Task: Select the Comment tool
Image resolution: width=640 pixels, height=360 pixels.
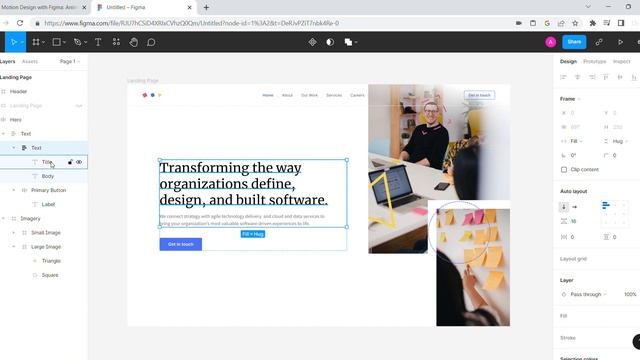Action: (151, 42)
